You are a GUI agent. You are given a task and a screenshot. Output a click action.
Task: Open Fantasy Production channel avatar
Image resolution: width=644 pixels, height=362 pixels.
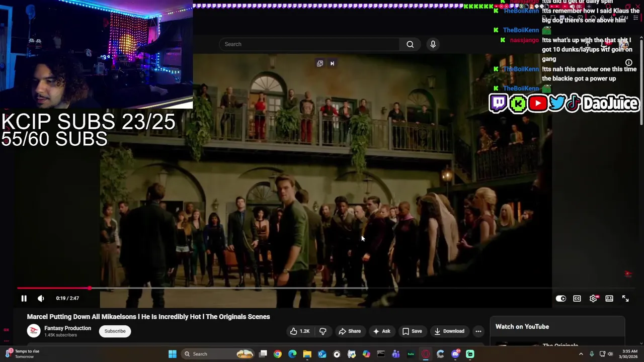click(x=34, y=331)
